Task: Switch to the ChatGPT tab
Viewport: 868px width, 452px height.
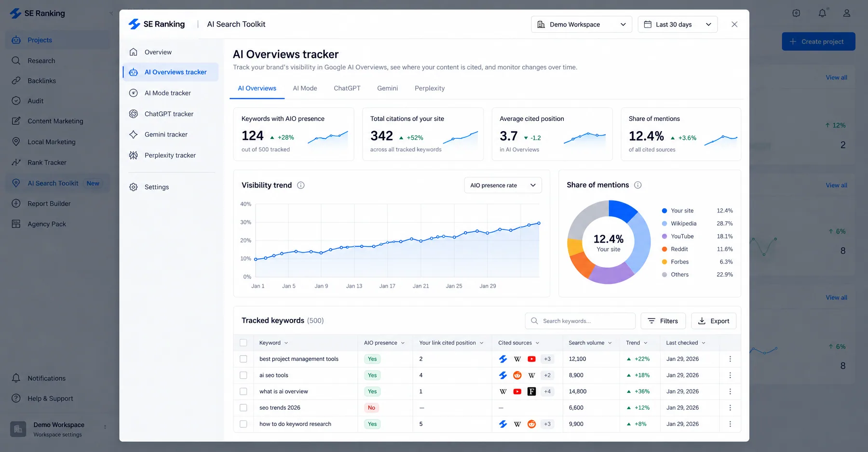Action: [x=347, y=88]
